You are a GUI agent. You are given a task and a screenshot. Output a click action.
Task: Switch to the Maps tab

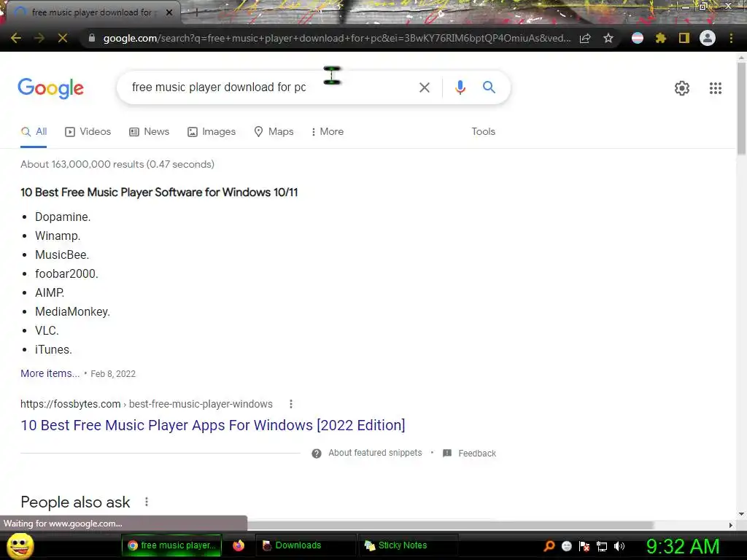274,132
